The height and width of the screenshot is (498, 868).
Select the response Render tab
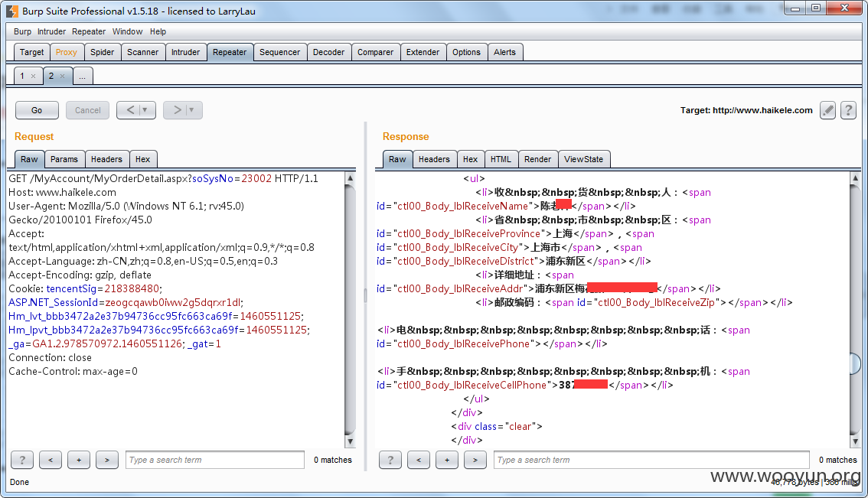pos(538,159)
